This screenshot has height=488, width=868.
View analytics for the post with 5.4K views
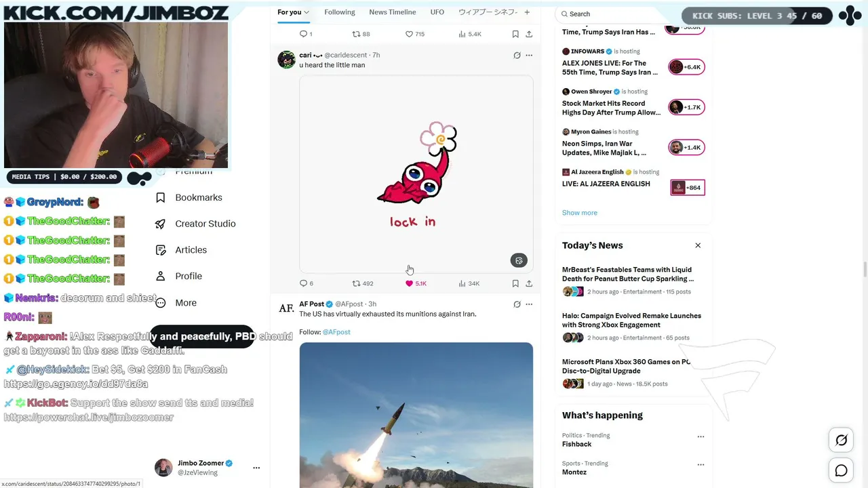click(469, 34)
